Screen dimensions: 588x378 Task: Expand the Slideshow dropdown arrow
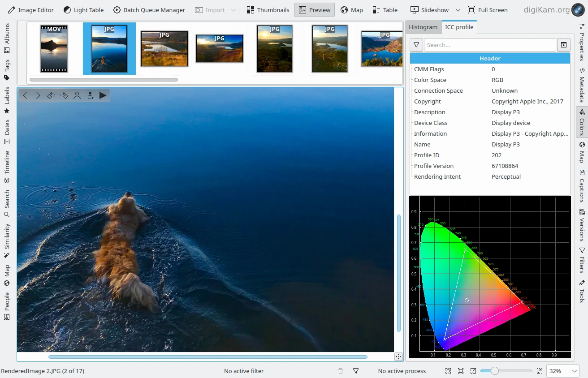pyautogui.click(x=458, y=10)
